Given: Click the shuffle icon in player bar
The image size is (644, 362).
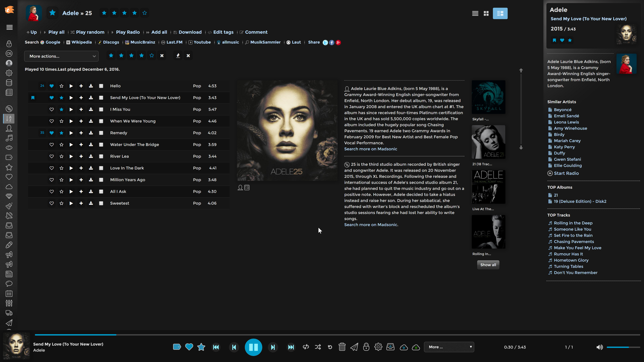Looking at the screenshot, I should coord(318,347).
